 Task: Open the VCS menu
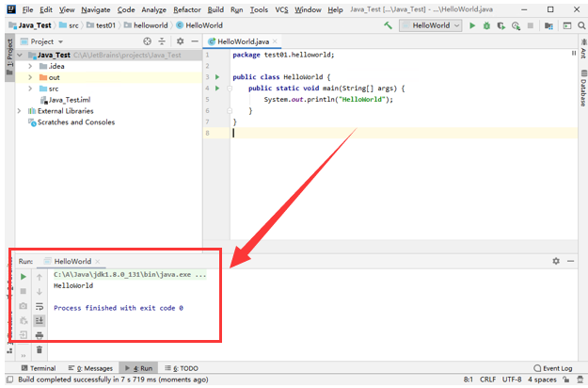coord(281,9)
